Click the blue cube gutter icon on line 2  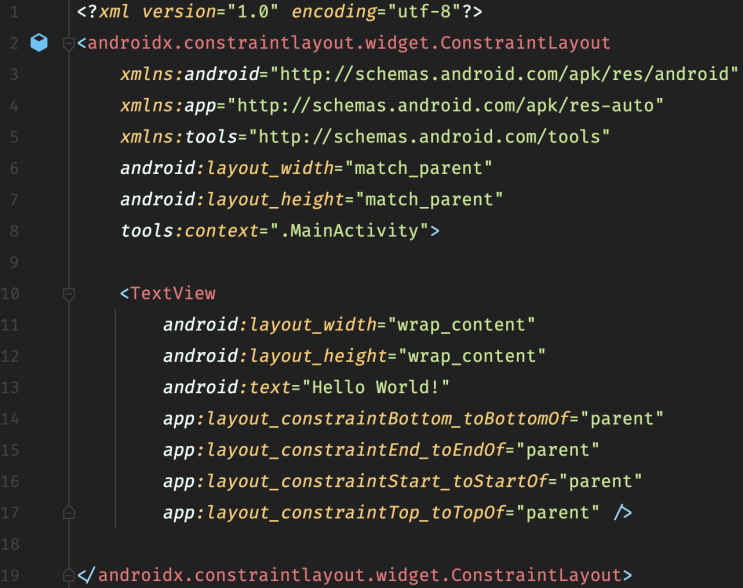click(39, 43)
